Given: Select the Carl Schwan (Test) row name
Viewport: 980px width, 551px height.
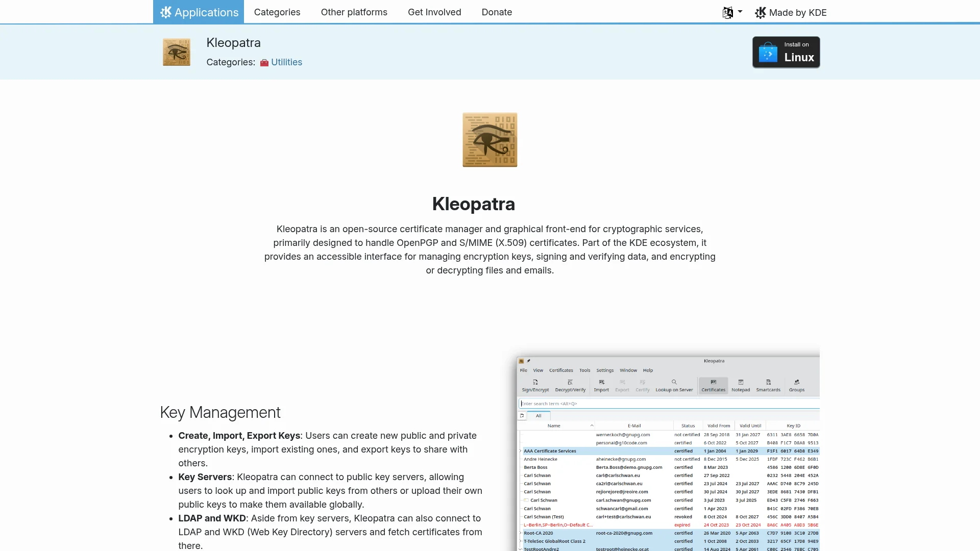Looking at the screenshot, I should [x=544, y=517].
